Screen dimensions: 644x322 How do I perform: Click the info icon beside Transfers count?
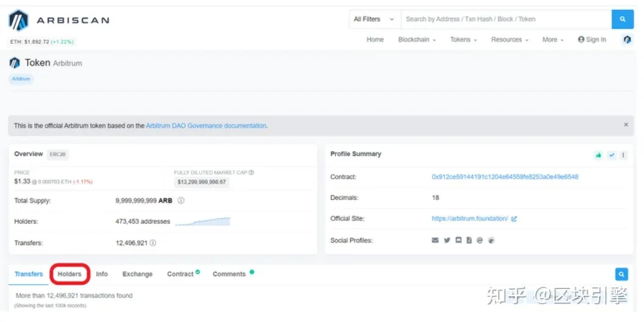tap(153, 243)
